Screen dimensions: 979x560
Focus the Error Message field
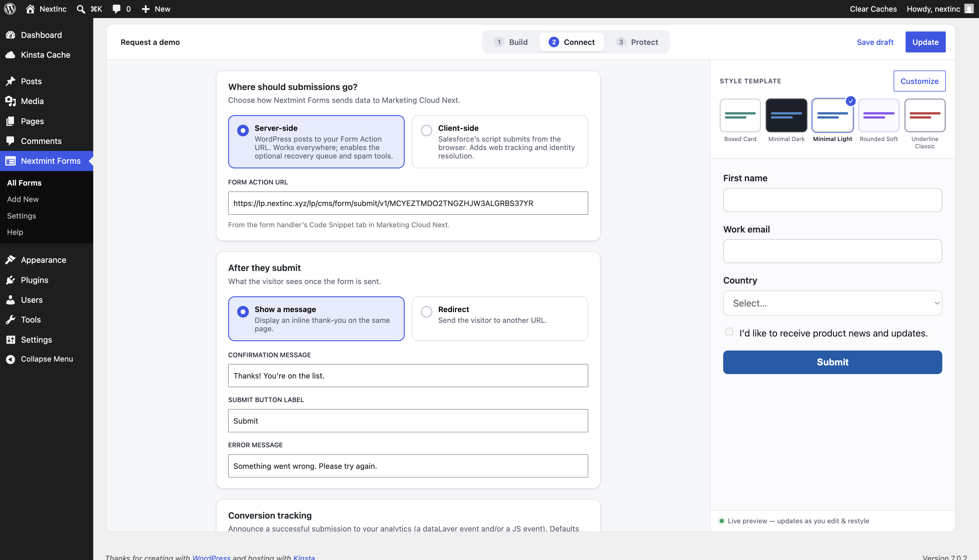coord(408,466)
